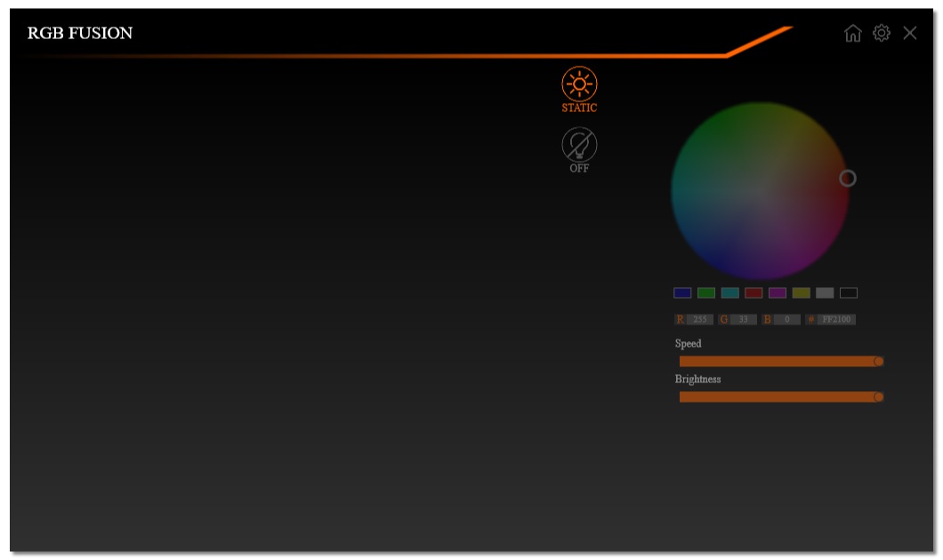Click the Brightness slider track
Screen dimensions: 943x560
pos(780,397)
